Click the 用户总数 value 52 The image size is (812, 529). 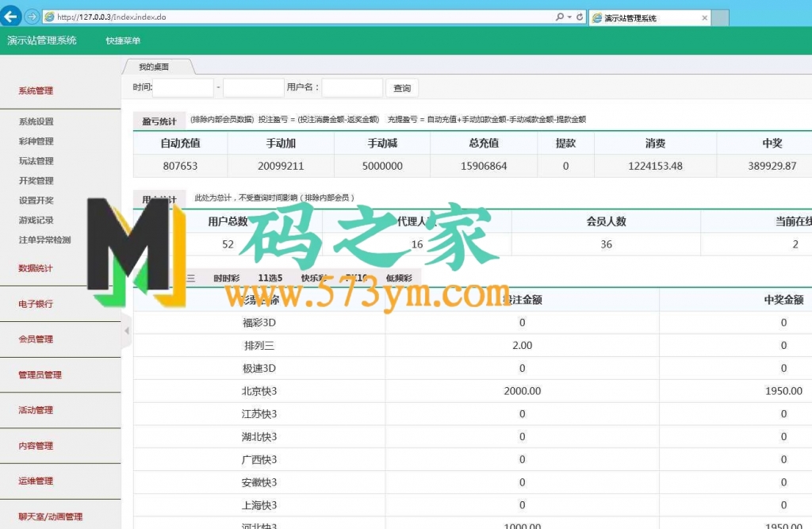228,244
